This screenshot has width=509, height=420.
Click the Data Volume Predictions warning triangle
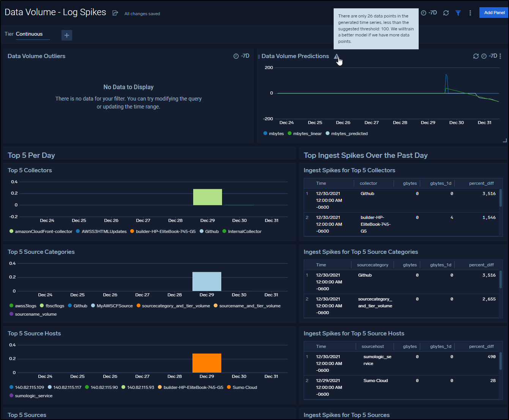336,56
